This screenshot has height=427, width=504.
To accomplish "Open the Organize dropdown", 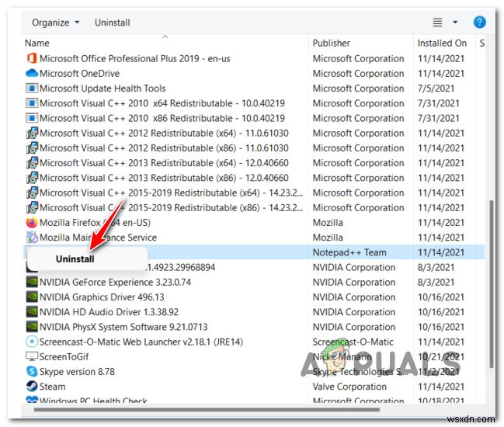I will coord(55,23).
